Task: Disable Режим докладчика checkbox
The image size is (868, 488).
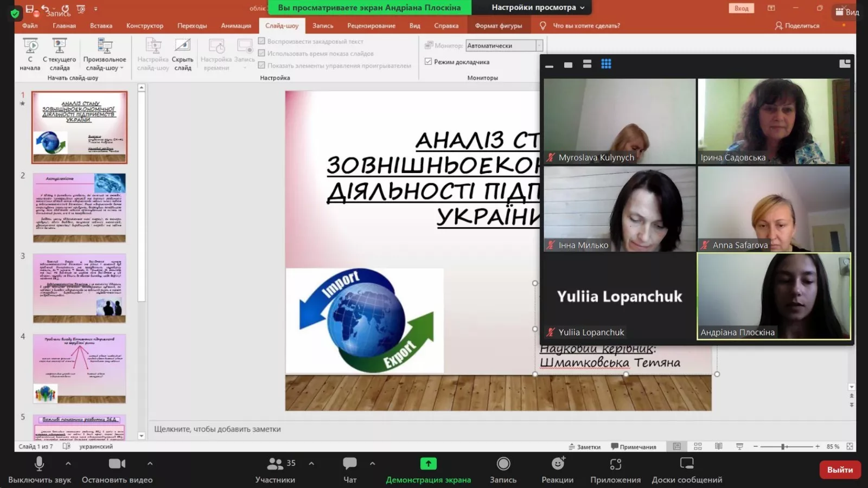Action: pyautogui.click(x=428, y=62)
